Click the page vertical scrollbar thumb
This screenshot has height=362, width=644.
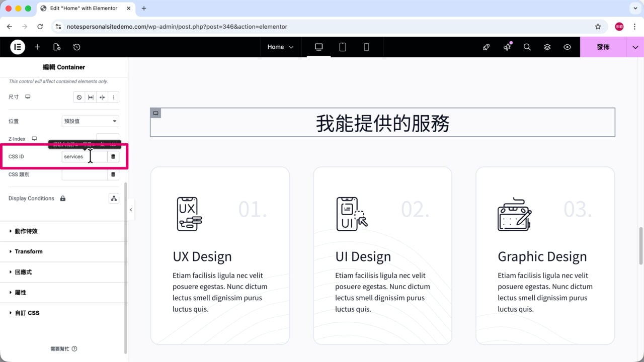(x=640, y=245)
